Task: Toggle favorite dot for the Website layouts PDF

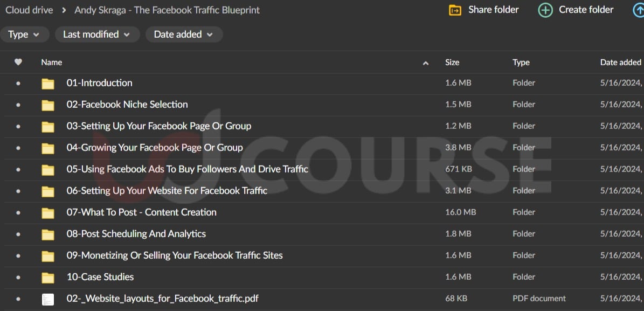Action: coord(18,299)
